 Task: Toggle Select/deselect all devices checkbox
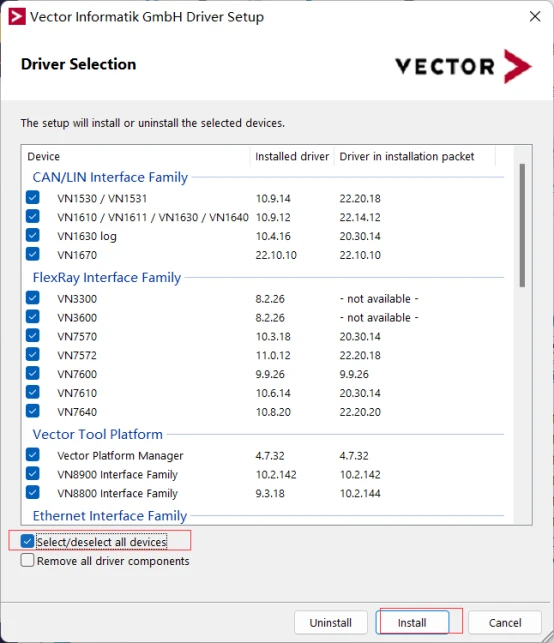[x=27, y=541]
